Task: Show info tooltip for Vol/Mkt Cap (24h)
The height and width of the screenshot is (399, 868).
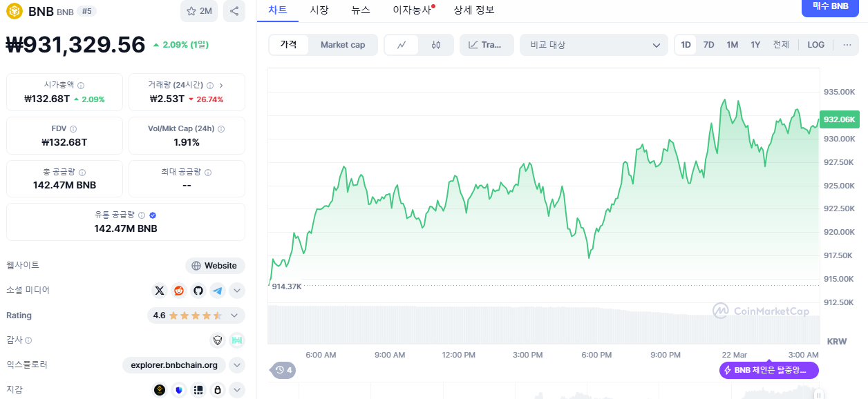Action: (221, 129)
